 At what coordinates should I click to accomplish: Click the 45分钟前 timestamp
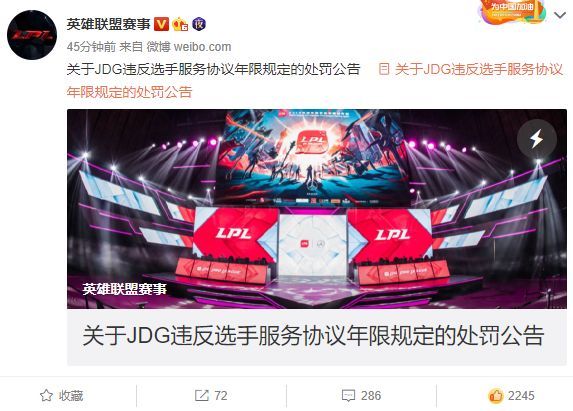pos(91,47)
